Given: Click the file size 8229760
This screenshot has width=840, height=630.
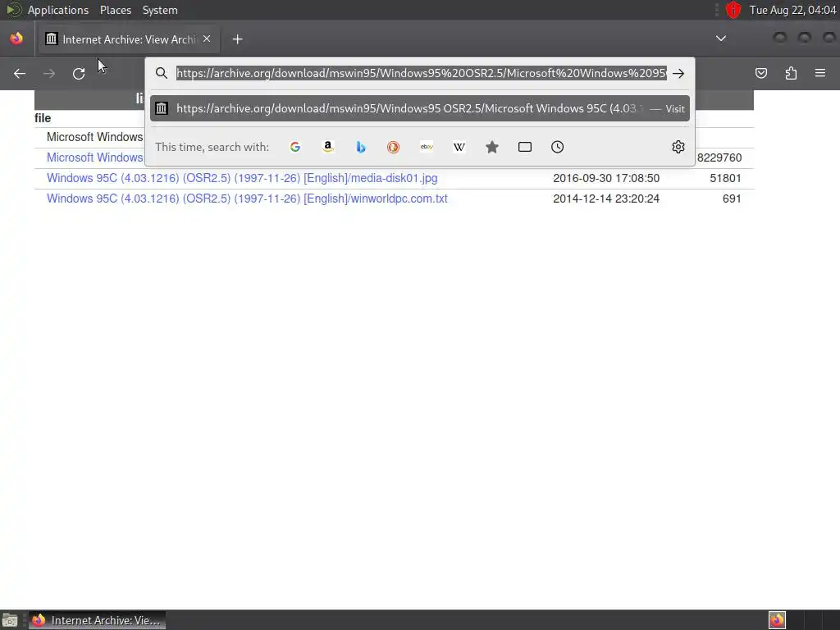Looking at the screenshot, I should click(719, 158).
